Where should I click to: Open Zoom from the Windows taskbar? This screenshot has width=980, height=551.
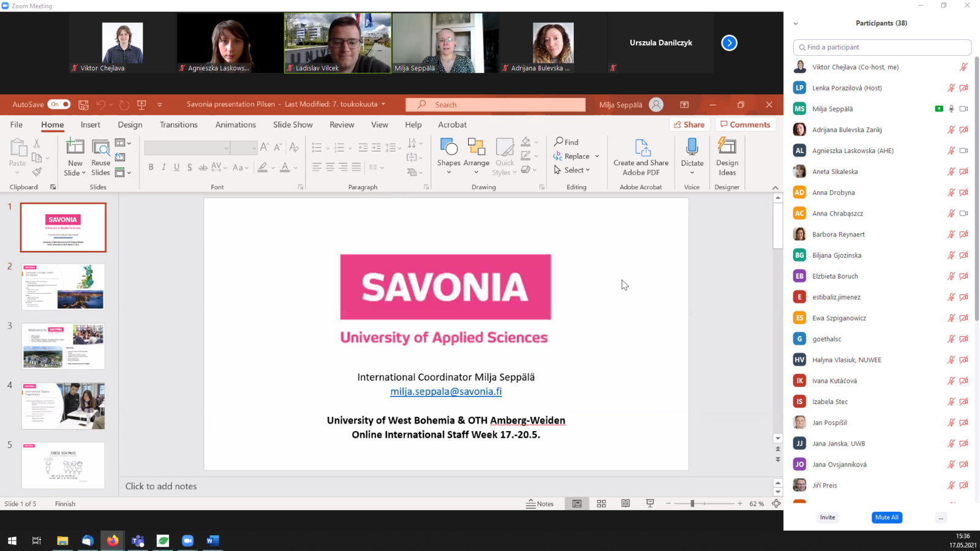click(187, 541)
